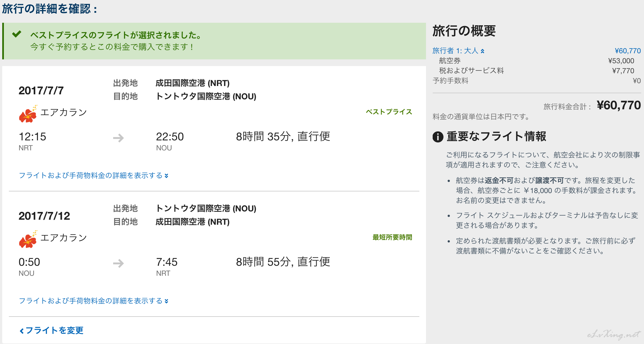Image resolution: width=644 pixels, height=344 pixels.
Task: Click the Aircalin hibiscus logo on the 2017/7/12 flight
Action: 28,240
